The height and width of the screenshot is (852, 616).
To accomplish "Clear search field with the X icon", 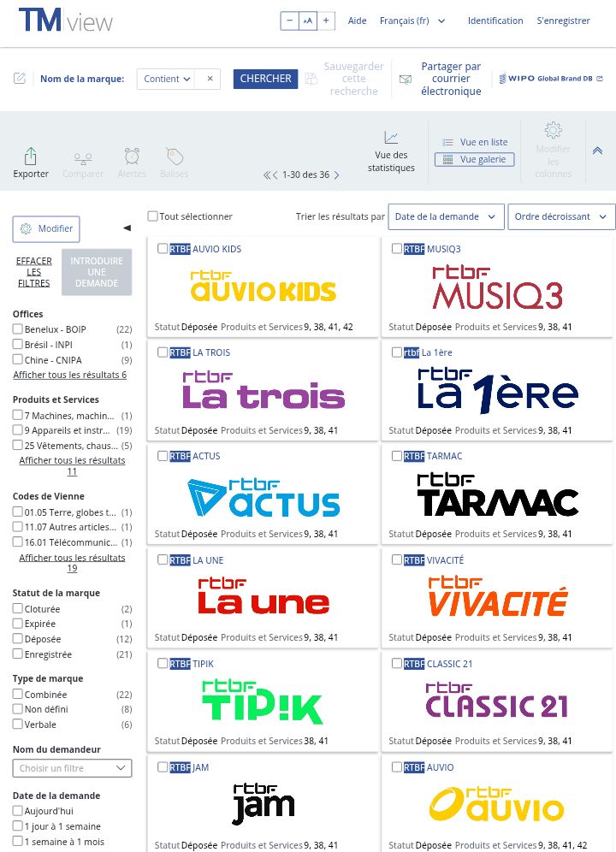I will (x=210, y=79).
